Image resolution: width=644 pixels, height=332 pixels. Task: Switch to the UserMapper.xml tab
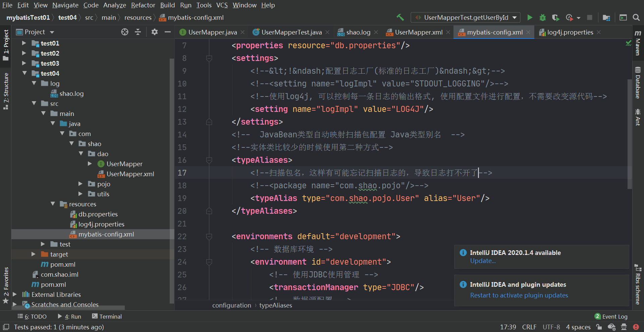point(418,32)
